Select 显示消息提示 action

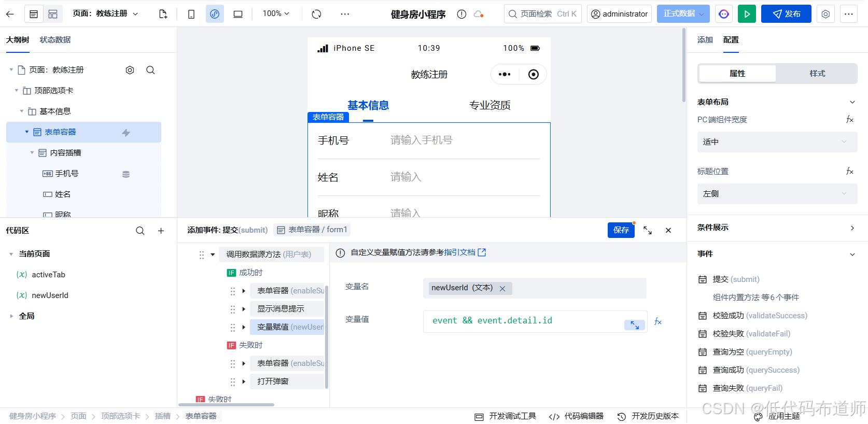click(x=287, y=309)
